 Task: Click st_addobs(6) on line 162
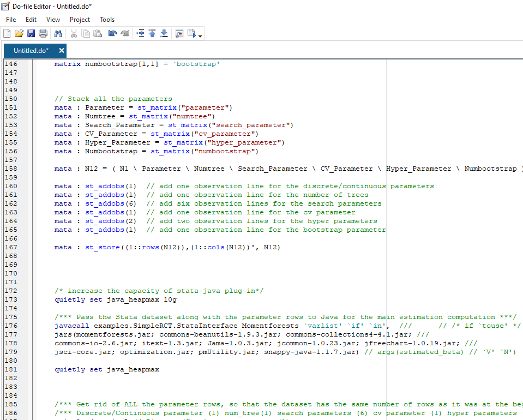(x=111, y=203)
